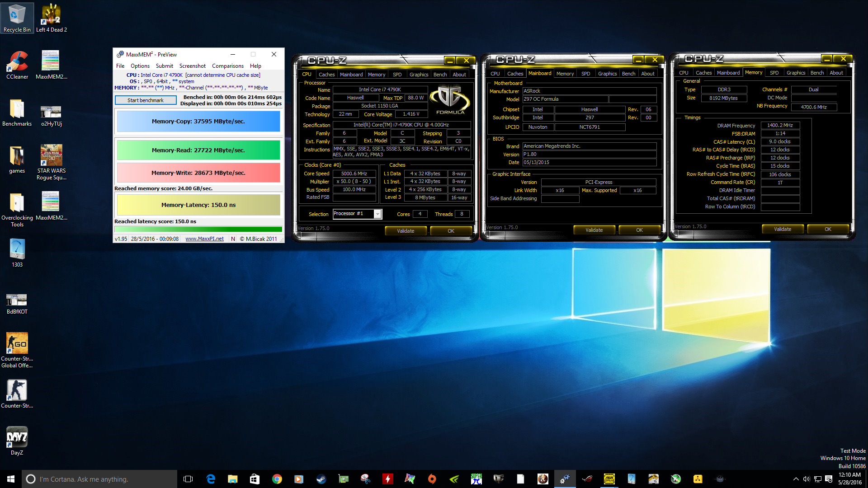Click the green MaxxMEM progress bar

point(198,230)
